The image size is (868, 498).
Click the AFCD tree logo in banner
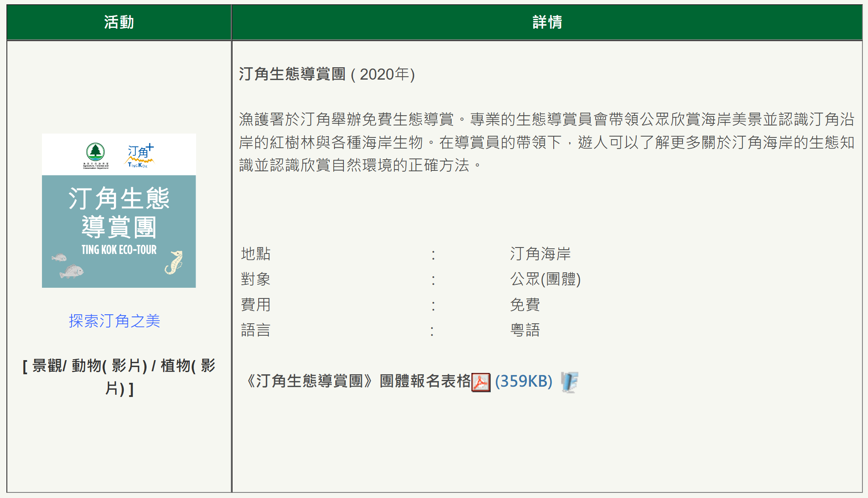(x=95, y=152)
